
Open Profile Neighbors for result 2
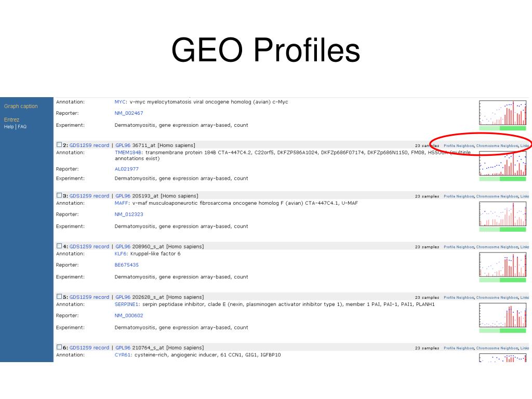click(x=459, y=145)
